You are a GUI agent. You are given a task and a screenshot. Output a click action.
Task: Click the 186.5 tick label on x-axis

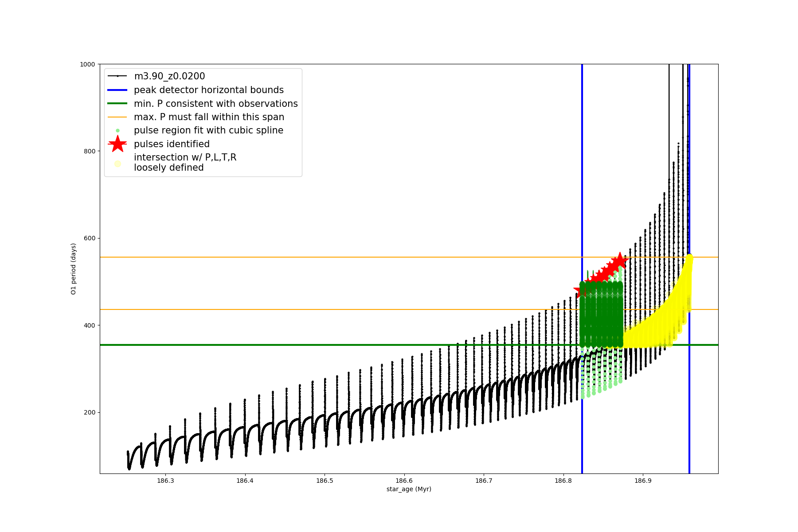(x=325, y=481)
